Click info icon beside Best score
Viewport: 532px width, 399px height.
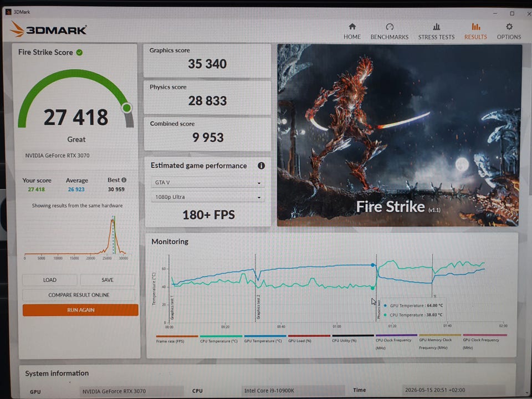click(x=124, y=180)
